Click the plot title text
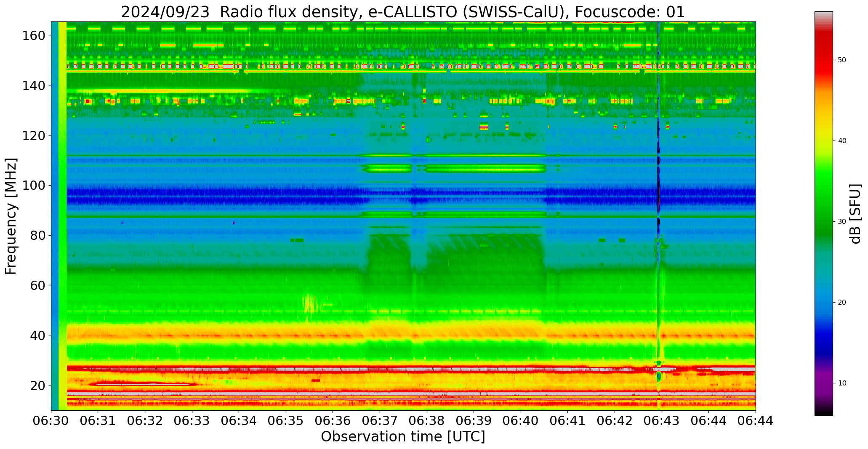This screenshot has width=868, height=449. pos(403,12)
